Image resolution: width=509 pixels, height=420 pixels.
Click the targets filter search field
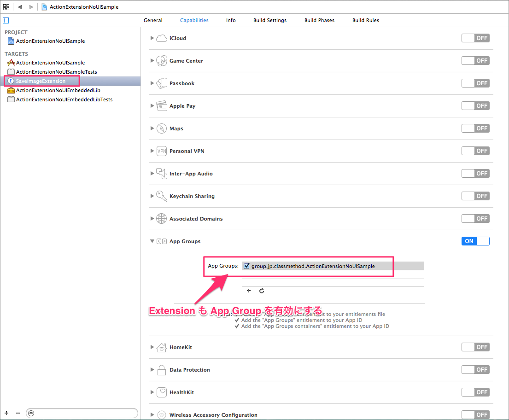[x=82, y=413]
